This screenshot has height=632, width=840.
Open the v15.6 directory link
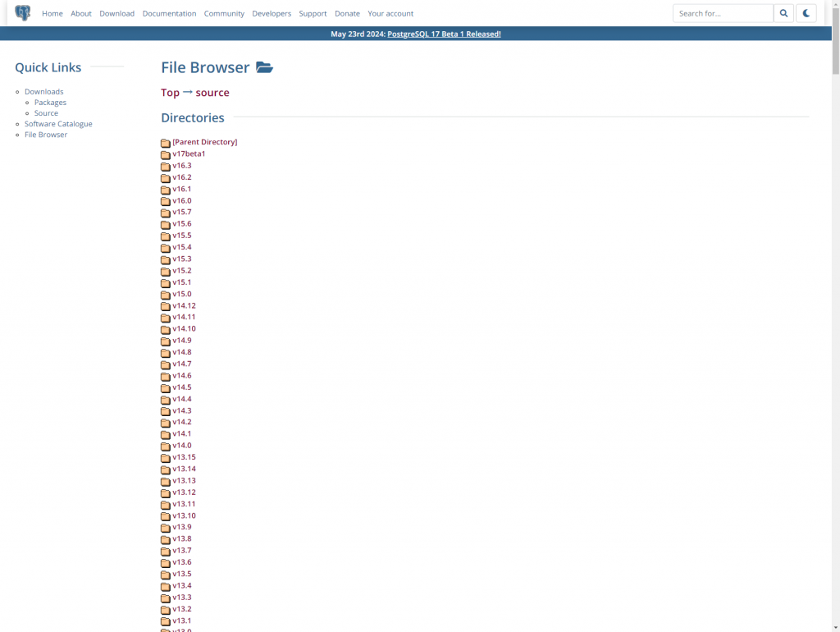click(181, 223)
